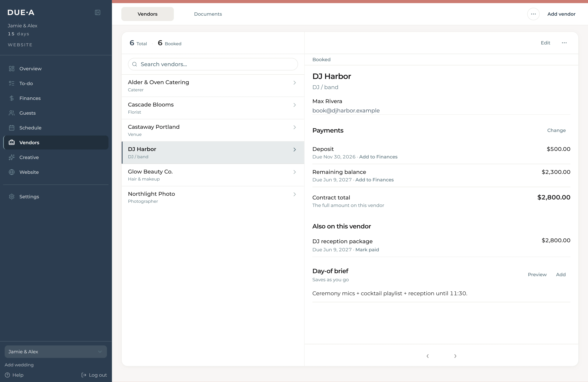The image size is (588, 382).
Task: Click Add in Day-of brief
Action: 561,275
